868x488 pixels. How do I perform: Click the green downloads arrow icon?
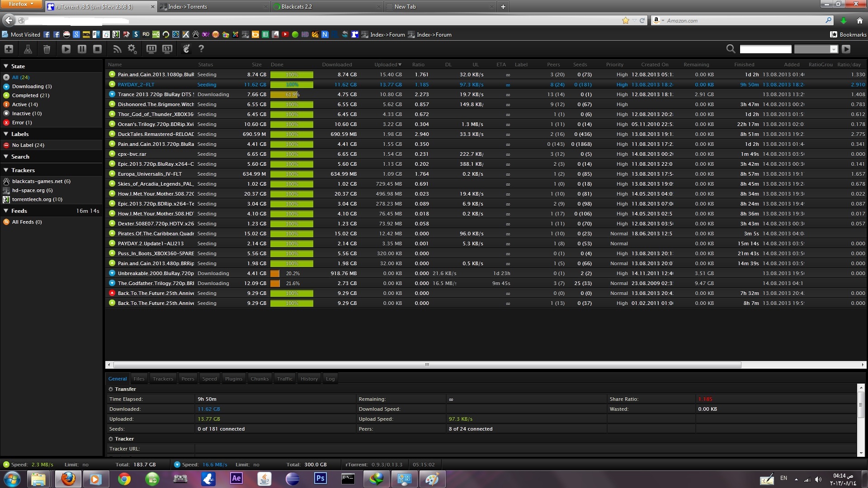[844, 20]
